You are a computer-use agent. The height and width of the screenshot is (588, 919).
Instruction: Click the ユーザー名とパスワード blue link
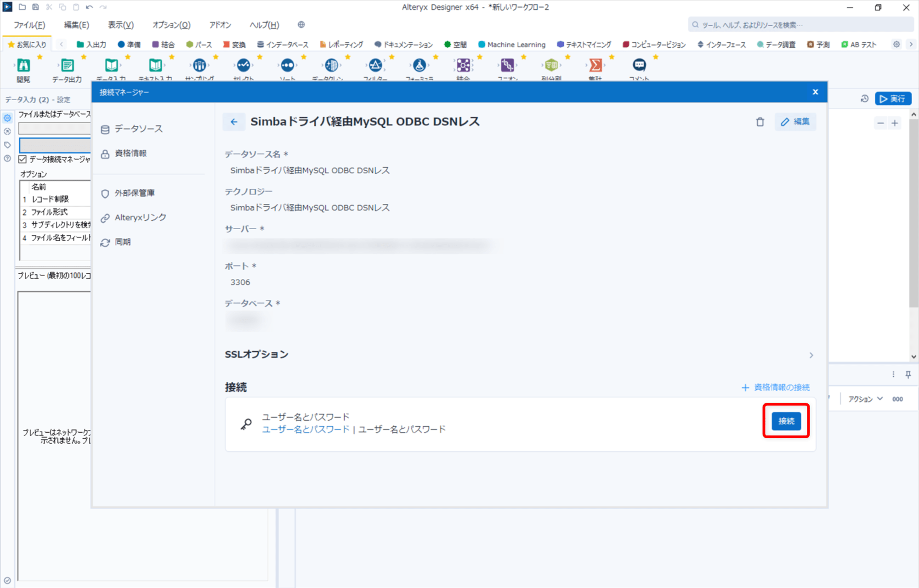point(306,430)
